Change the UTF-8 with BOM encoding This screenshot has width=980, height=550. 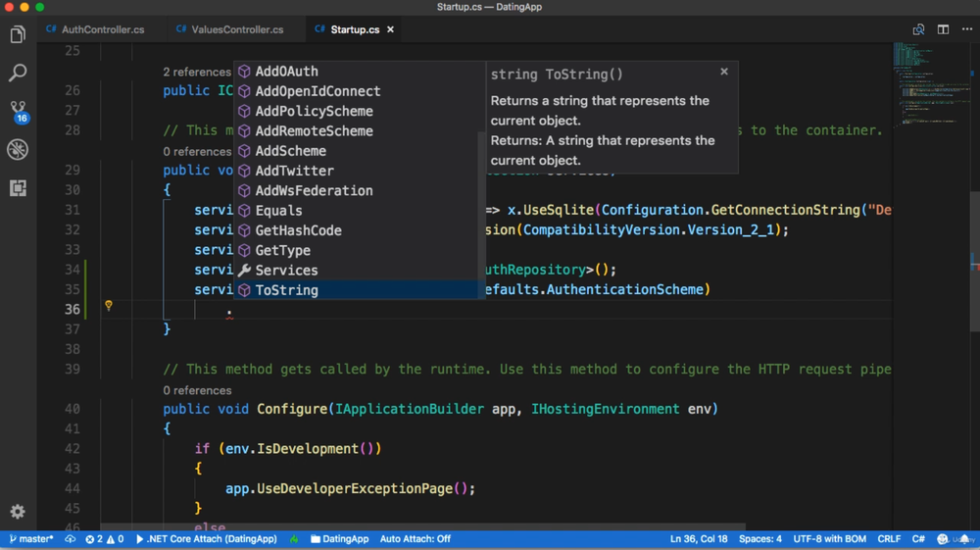tap(829, 539)
